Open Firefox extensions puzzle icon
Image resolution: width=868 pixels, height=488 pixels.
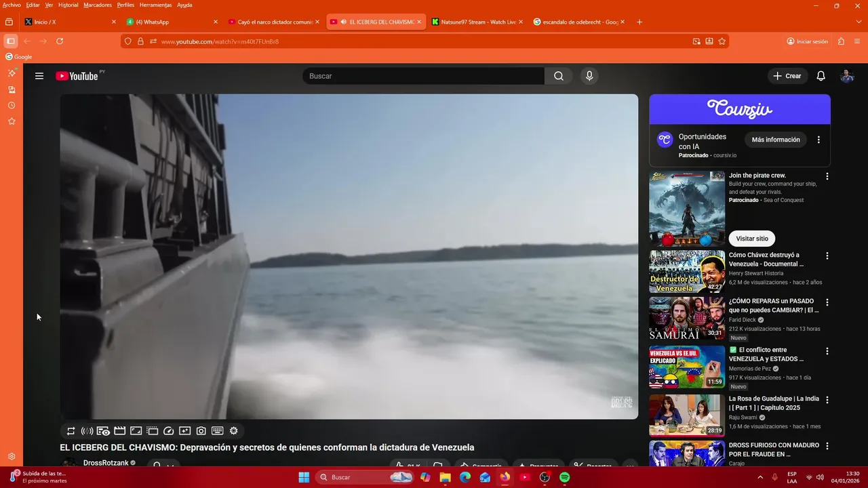tap(841, 41)
